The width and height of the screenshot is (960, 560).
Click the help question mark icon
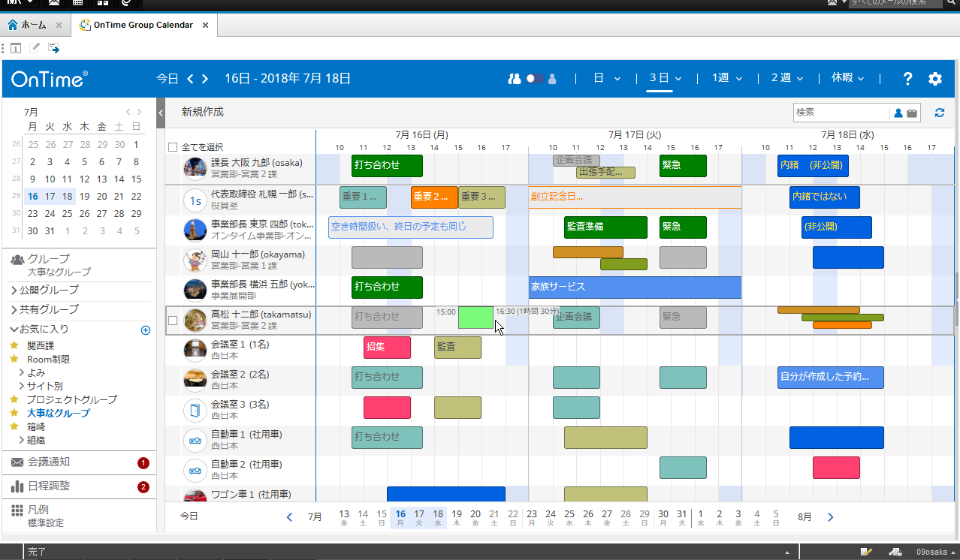pyautogui.click(x=907, y=79)
